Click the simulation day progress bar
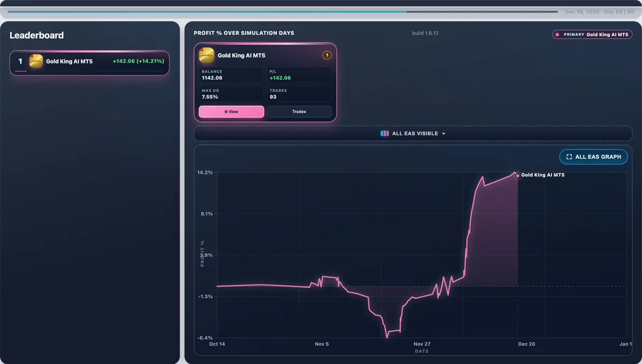Viewport: 642px width, 364px height. pos(283,11)
